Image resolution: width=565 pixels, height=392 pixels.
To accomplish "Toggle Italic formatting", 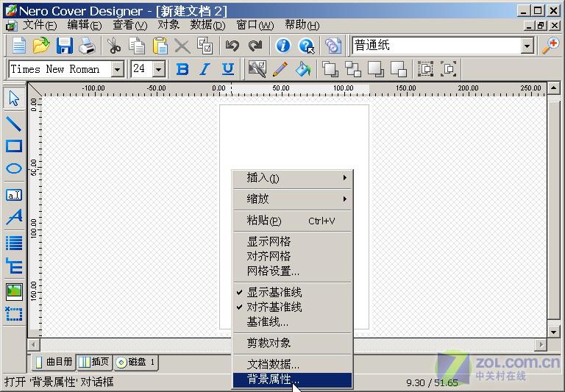I will (205, 69).
